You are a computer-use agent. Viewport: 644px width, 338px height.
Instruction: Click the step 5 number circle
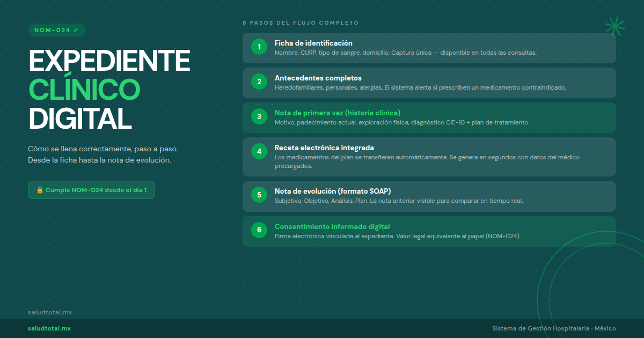[259, 195]
